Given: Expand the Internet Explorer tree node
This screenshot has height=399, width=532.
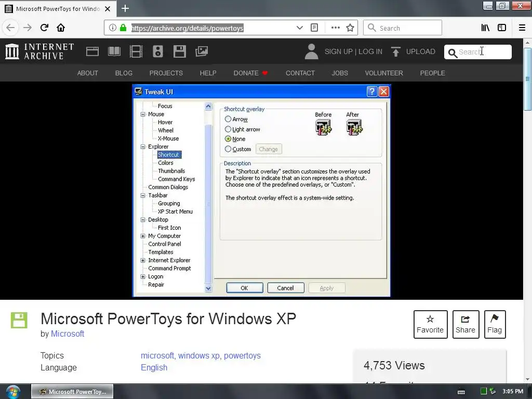Looking at the screenshot, I should 143,261.
